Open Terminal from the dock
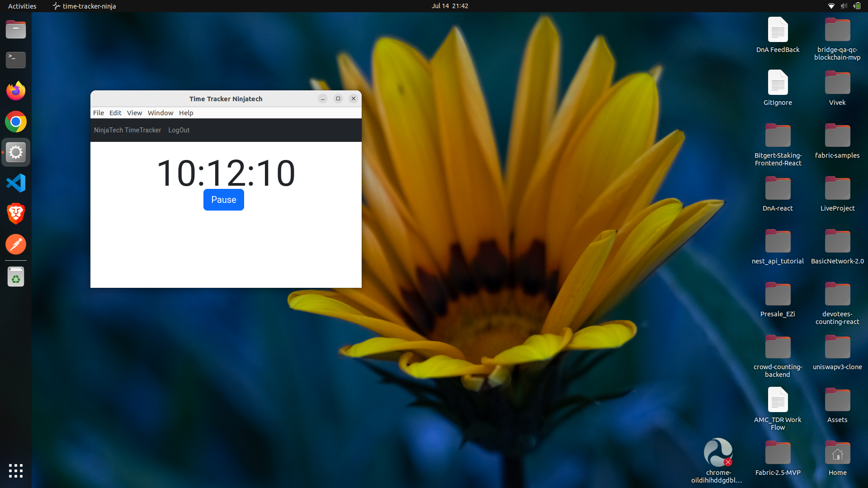Viewport: 868px width, 488px height. tap(16, 60)
